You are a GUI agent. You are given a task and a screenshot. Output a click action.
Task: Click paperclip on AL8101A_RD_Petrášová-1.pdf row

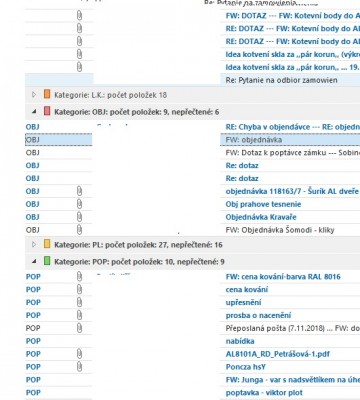tap(79, 354)
